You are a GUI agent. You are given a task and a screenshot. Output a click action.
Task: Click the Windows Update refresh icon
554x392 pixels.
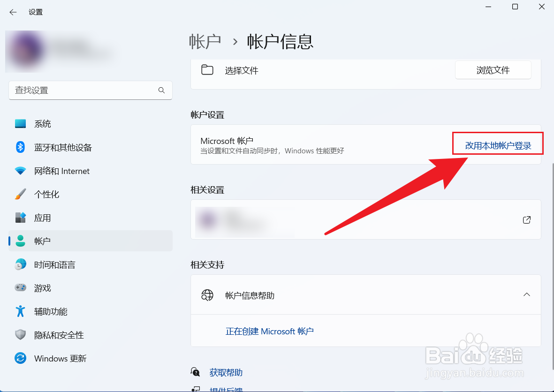(20, 358)
